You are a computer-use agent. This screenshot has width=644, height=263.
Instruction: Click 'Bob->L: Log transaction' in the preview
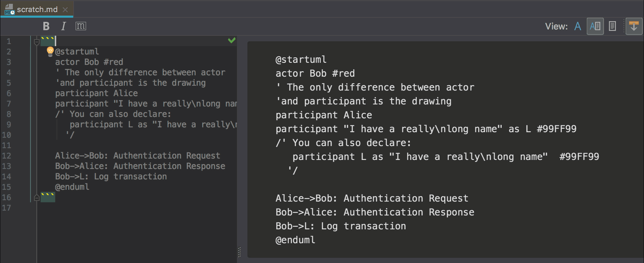[341, 226]
